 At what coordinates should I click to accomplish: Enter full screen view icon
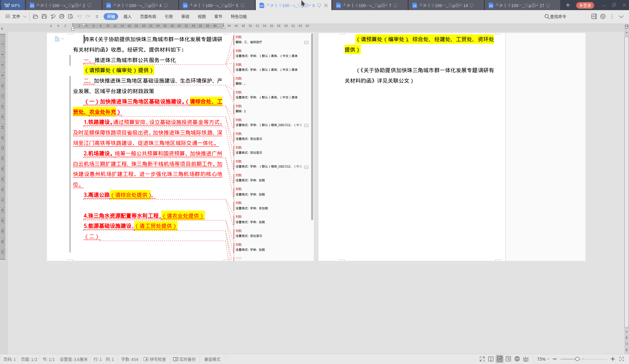tap(482, 359)
